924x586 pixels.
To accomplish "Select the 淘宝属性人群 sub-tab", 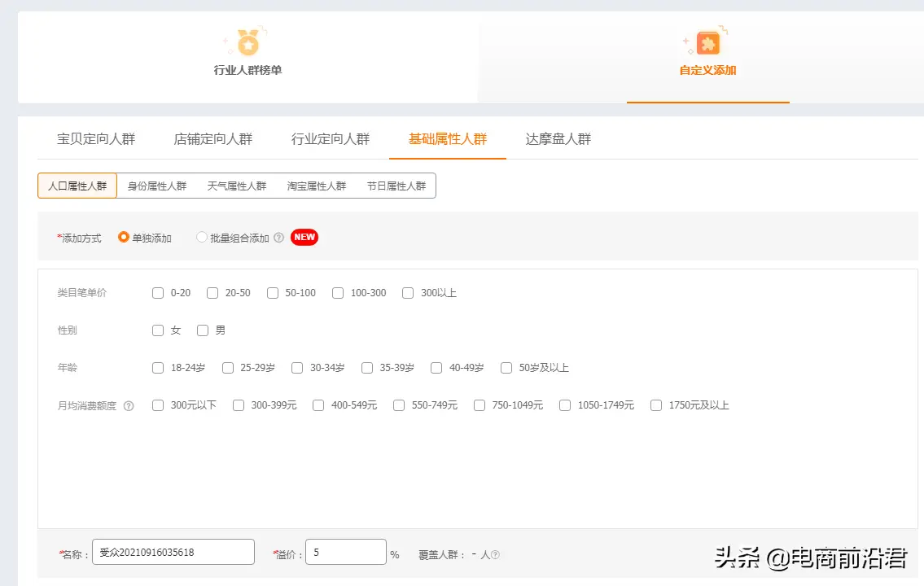I will [x=316, y=185].
